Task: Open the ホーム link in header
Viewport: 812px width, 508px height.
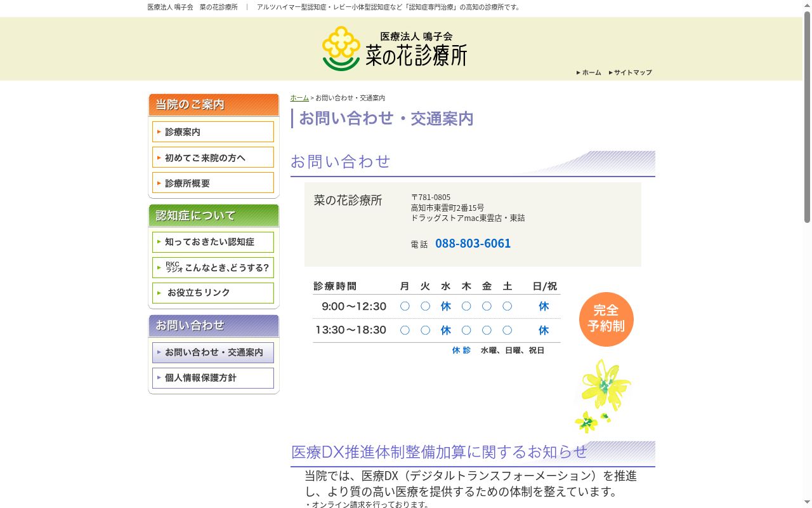Action: pyautogui.click(x=589, y=72)
